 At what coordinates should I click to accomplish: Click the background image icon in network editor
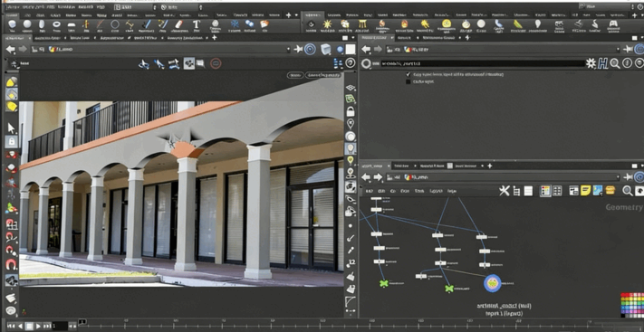598,190
